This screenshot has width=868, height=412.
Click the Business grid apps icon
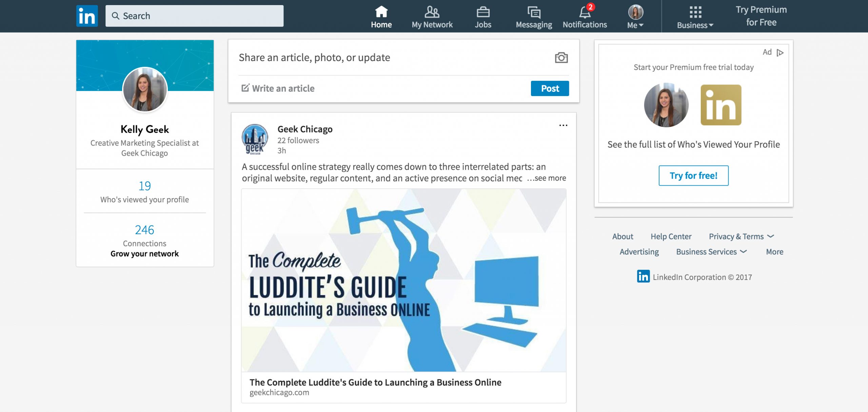pyautogui.click(x=695, y=12)
